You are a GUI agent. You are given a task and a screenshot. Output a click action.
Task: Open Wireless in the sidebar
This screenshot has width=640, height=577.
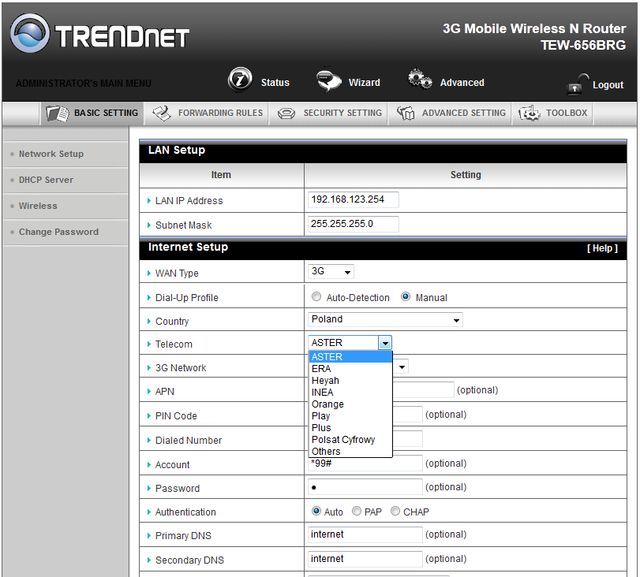tap(38, 206)
